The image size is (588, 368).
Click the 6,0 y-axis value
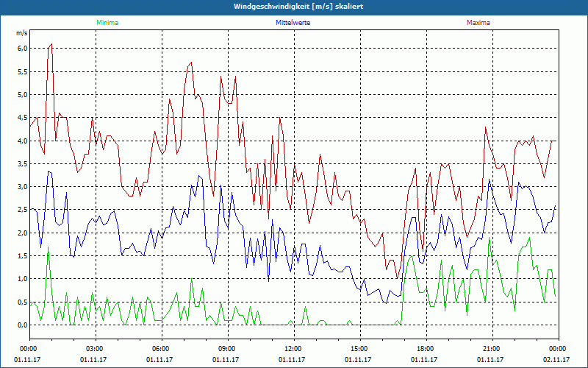point(23,49)
